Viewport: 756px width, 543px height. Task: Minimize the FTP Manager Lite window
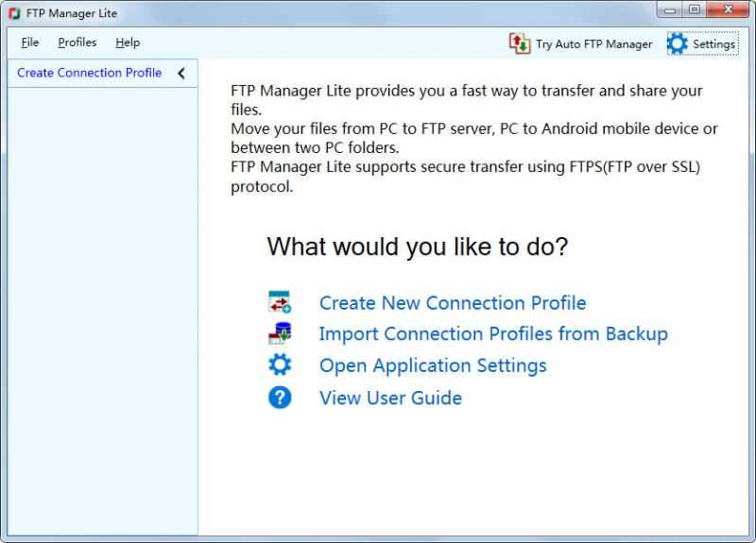point(670,9)
